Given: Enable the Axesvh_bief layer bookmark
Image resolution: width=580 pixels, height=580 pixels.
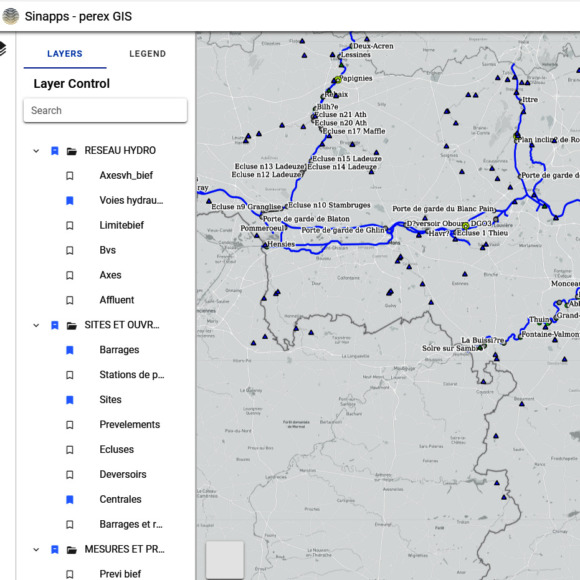Looking at the screenshot, I should pos(70,176).
